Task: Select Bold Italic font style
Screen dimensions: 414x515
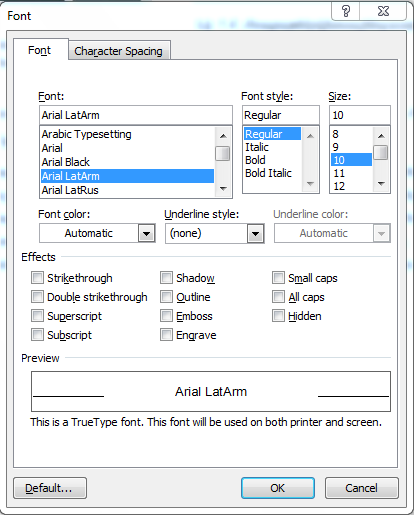Action: 272,173
